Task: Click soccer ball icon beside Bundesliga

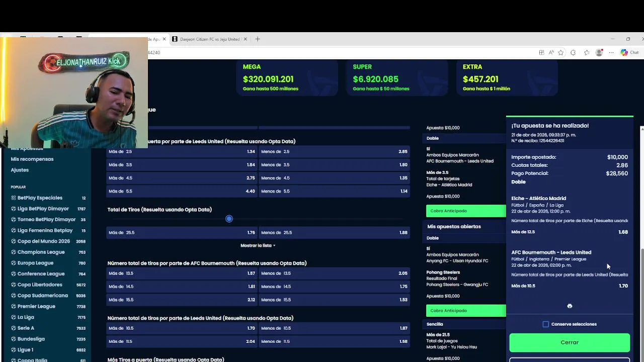Action: pos(14,339)
